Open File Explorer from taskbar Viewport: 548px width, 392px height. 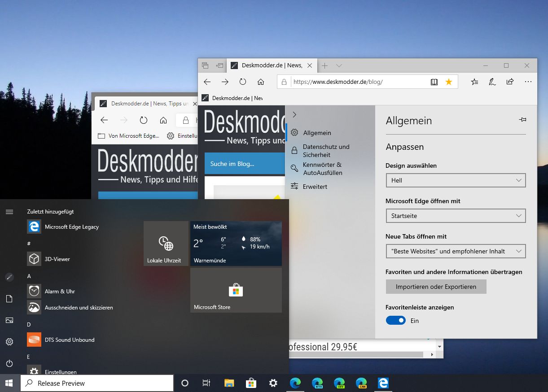pos(229,383)
